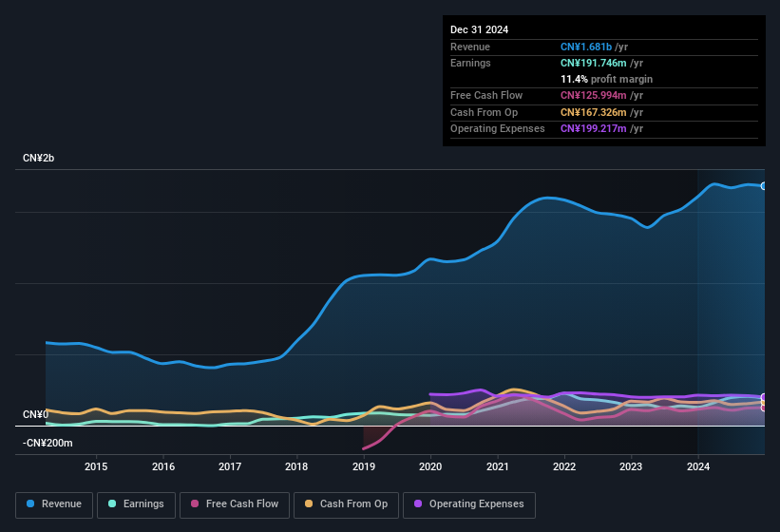
Task: Click the 11.4% profit margin text
Action: click(x=606, y=79)
